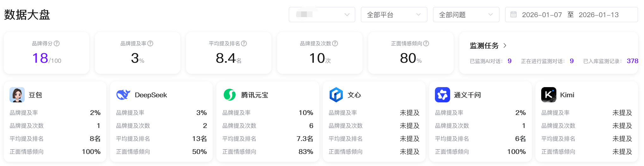Click help icon beside 正面情感倾向 in top card

click(426, 43)
